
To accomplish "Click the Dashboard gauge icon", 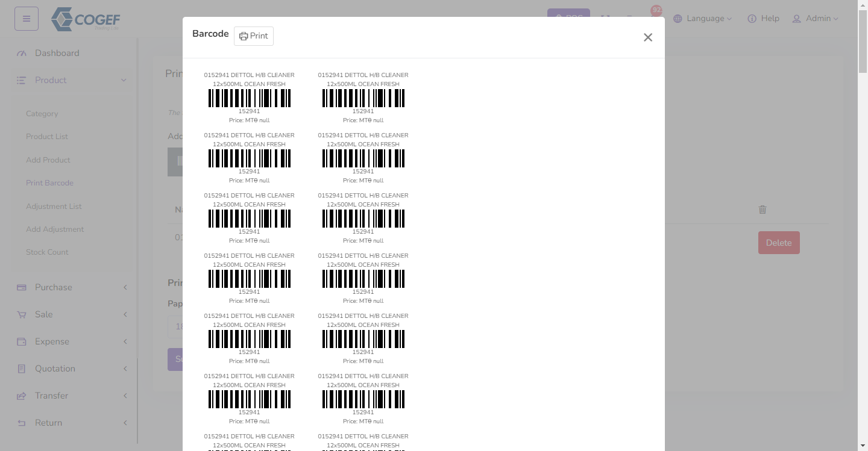I will 22,53.
